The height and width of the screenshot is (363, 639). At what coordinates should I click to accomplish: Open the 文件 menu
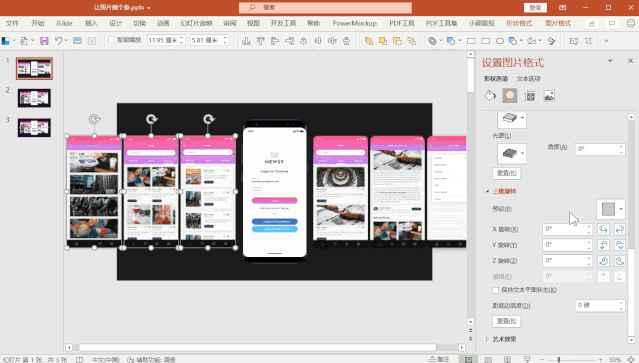(x=12, y=23)
